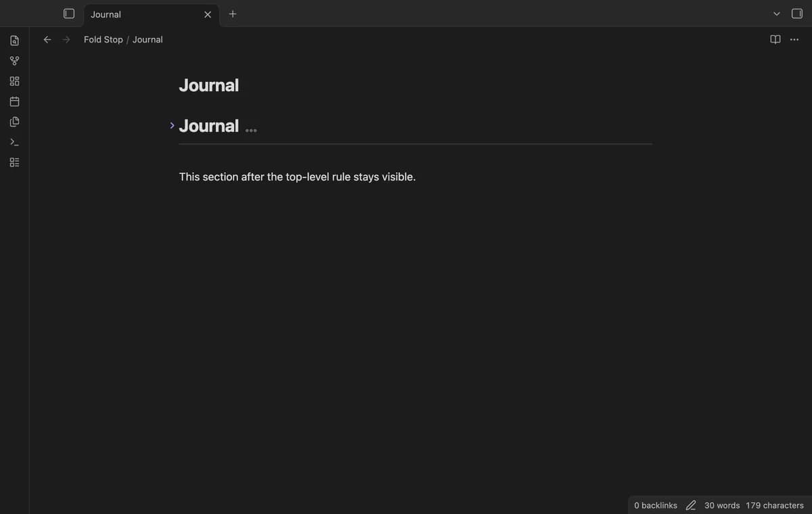Open today's daily note calendar icon
The height and width of the screenshot is (514, 812).
(x=14, y=101)
